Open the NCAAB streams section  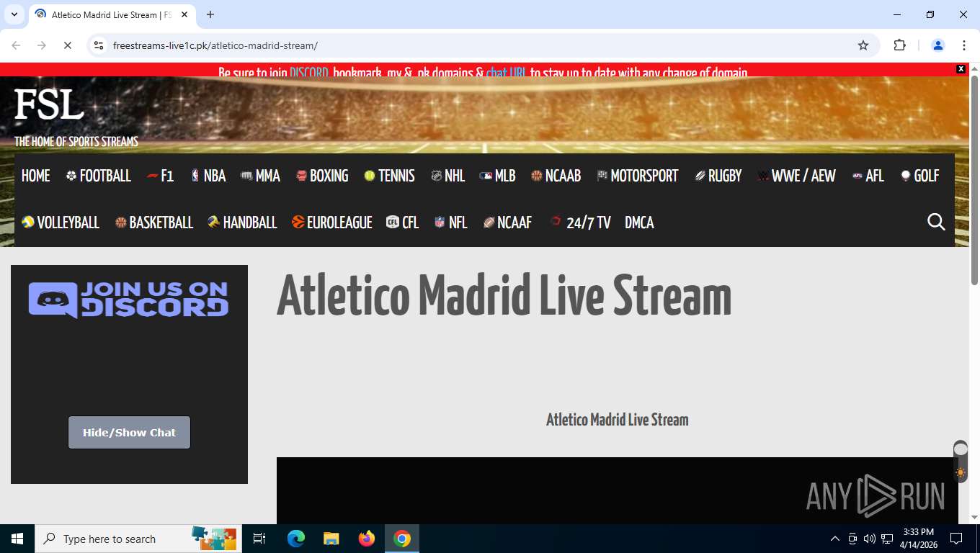(x=556, y=176)
